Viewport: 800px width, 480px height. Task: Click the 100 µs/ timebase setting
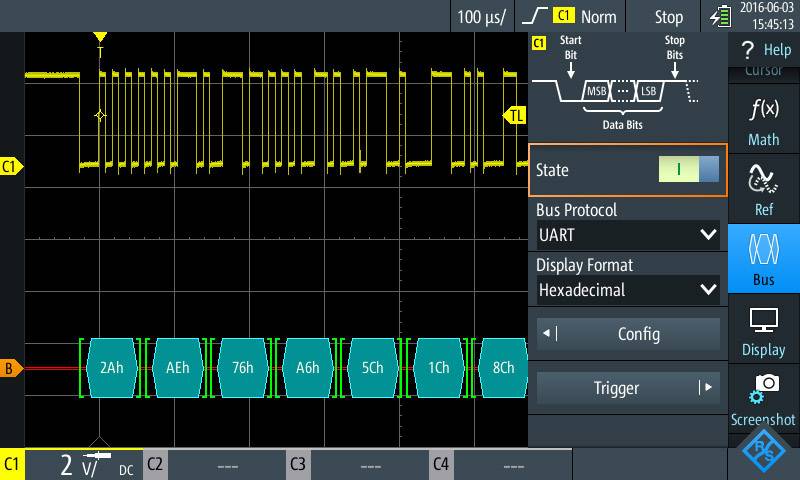click(x=482, y=17)
